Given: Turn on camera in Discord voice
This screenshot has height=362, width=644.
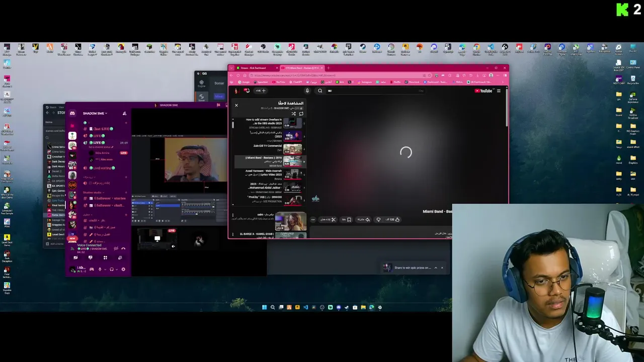Looking at the screenshot, I should (75, 257).
